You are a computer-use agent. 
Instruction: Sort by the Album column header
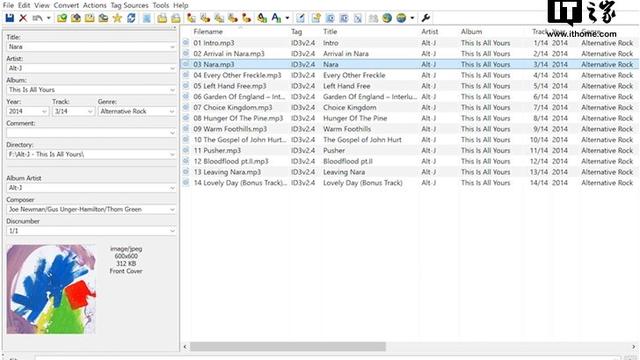coord(471,31)
